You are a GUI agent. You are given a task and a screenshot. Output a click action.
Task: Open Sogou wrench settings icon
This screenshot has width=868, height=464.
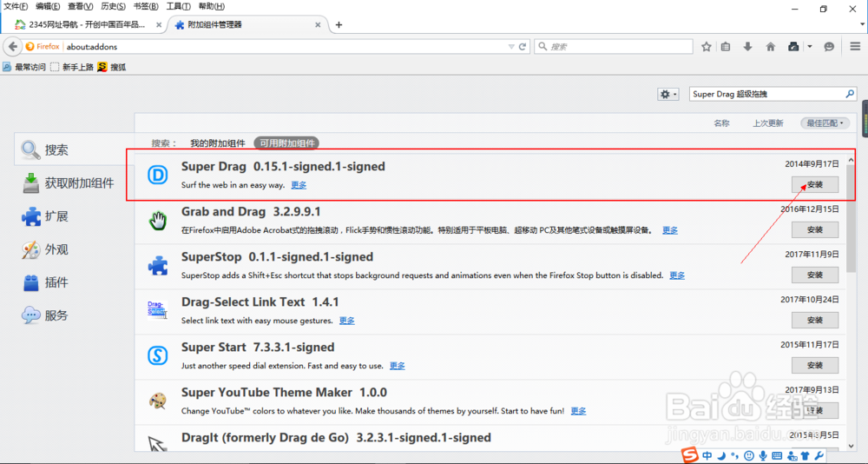(x=820, y=455)
